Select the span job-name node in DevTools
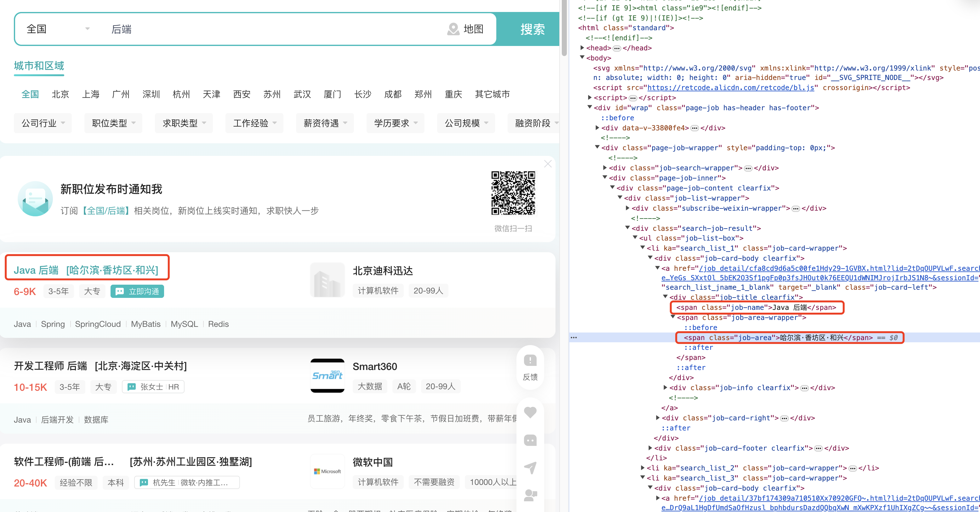 (x=756, y=307)
